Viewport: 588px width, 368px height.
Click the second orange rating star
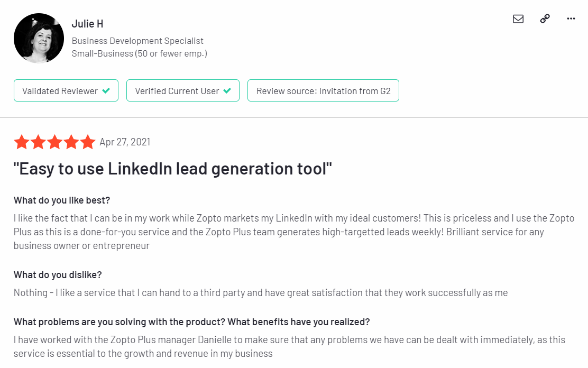click(x=38, y=142)
